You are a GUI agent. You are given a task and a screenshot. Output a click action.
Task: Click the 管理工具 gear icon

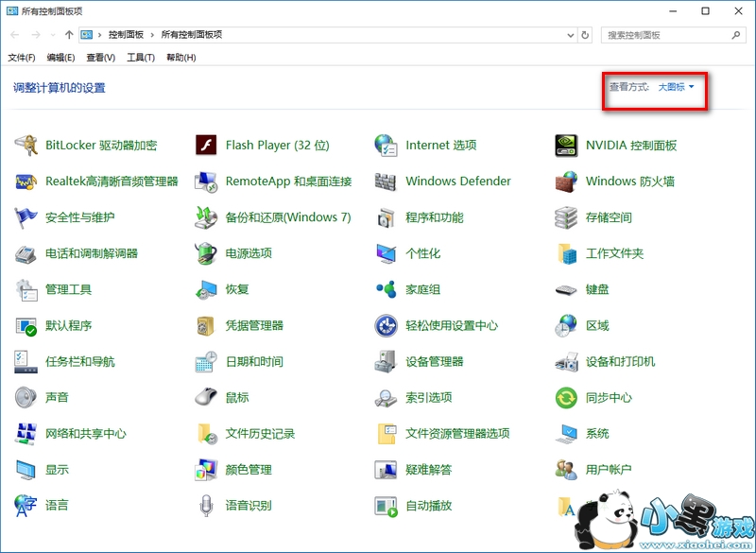click(26, 289)
